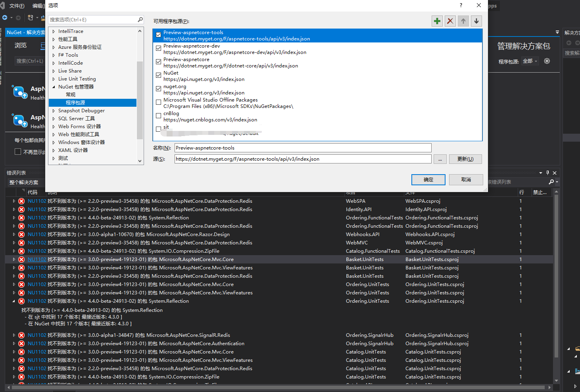
Task: Click Error List horizontal scrollbar thumb
Action: [x=278, y=387]
